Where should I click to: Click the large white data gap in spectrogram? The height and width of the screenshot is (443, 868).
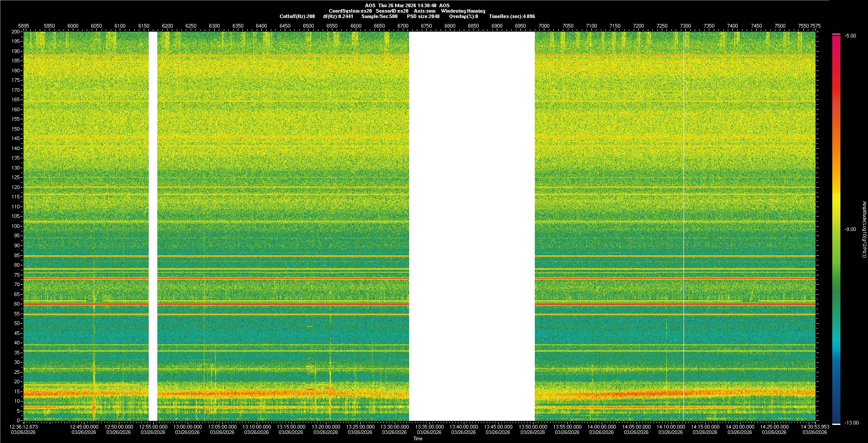pos(472,226)
